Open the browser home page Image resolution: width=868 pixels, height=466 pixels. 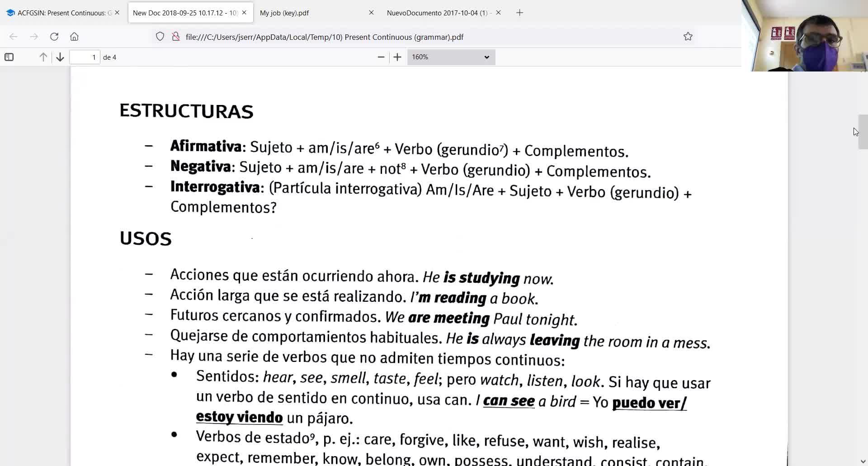pyautogui.click(x=74, y=37)
